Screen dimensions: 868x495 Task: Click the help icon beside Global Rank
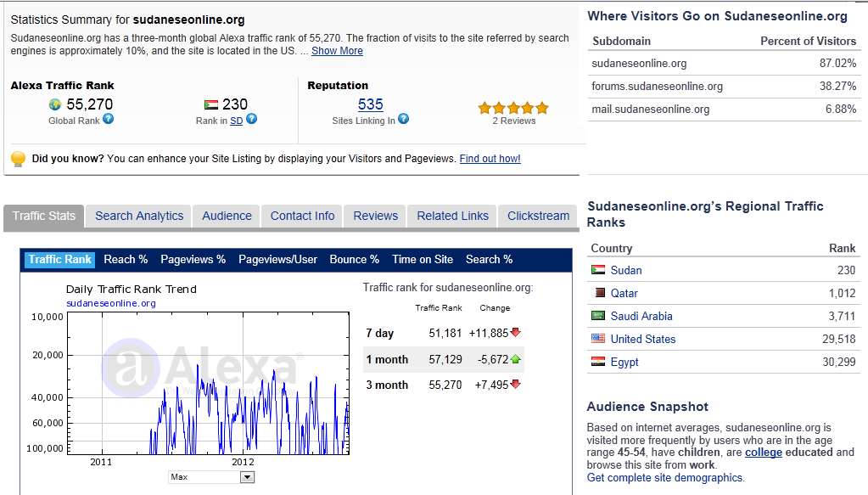click(x=108, y=120)
